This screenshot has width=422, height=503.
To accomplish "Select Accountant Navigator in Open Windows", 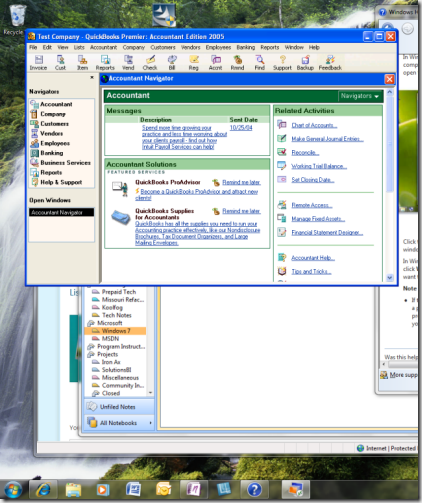I will (x=61, y=212).
